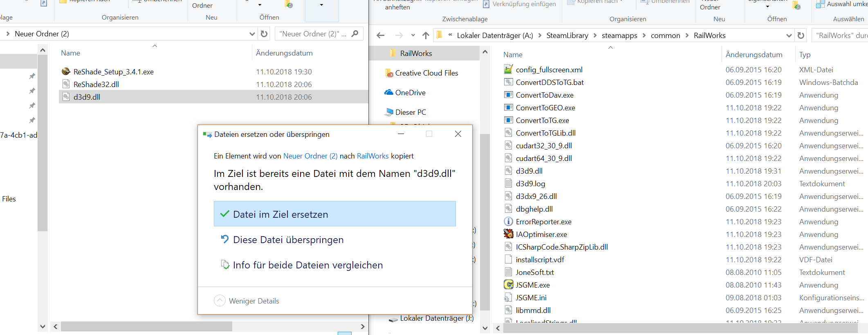Screen dimensions: 868x335
Task: Click the JoneSoft.txt document icon
Action: tap(508, 272)
